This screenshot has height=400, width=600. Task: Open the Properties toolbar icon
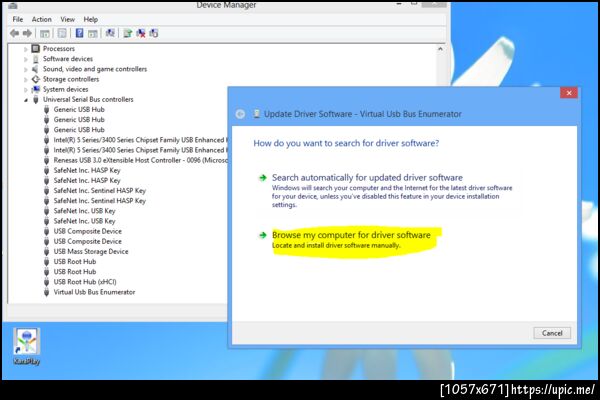(x=62, y=33)
